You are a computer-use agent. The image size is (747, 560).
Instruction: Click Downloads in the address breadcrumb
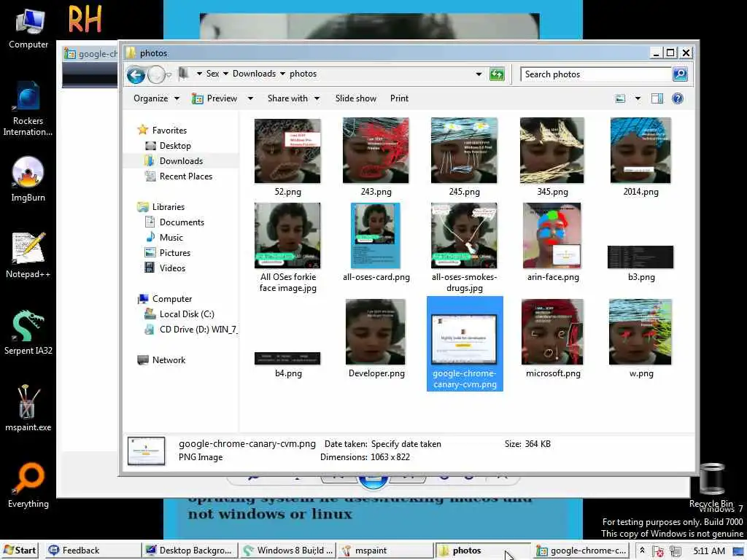pos(254,74)
